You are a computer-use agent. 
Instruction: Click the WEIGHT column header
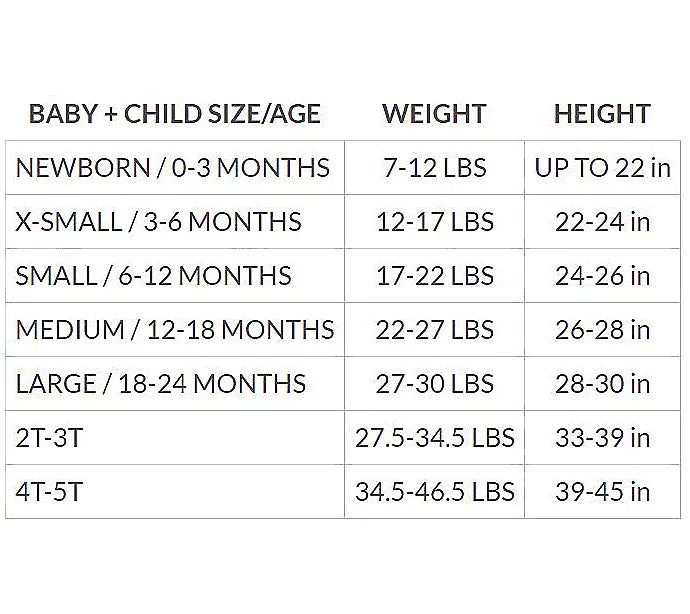pos(434,114)
